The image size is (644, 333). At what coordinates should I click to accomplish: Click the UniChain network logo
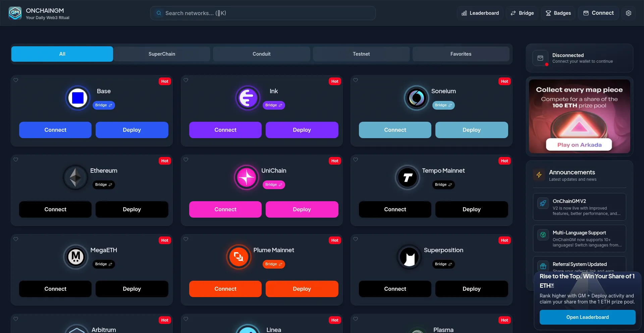[247, 177]
